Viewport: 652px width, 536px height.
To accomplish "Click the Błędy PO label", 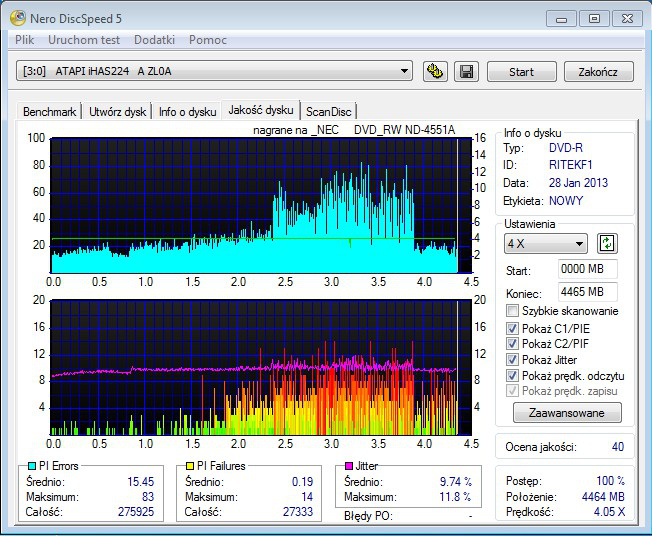I will 368,516.
